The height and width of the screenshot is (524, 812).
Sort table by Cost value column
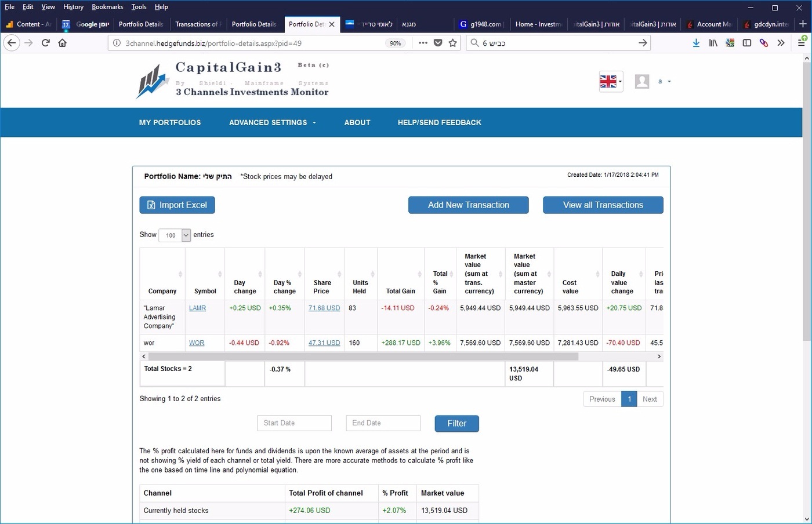tap(578, 274)
